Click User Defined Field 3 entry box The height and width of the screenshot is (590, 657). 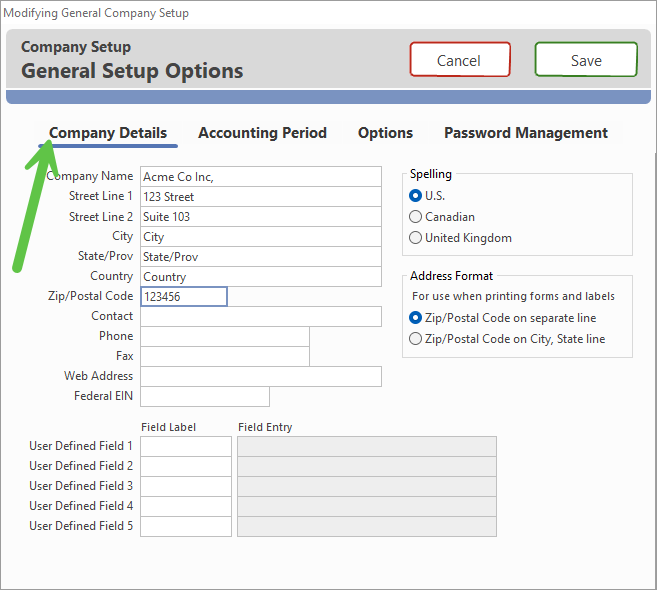[367, 486]
